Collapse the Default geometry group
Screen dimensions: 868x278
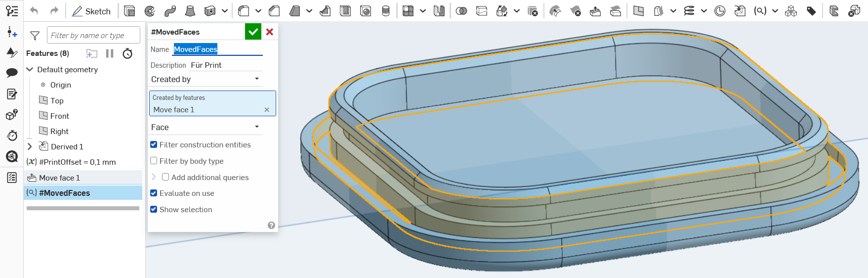click(30, 69)
